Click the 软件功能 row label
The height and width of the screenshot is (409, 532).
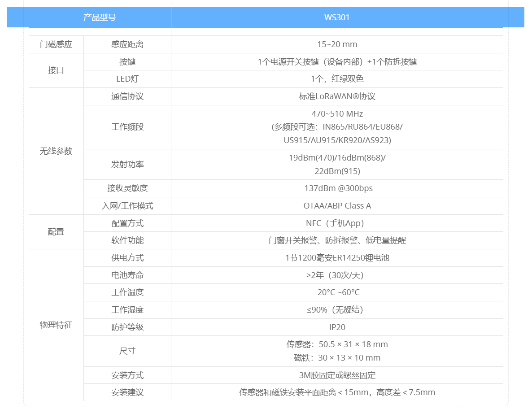pyautogui.click(x=127, y=240)
